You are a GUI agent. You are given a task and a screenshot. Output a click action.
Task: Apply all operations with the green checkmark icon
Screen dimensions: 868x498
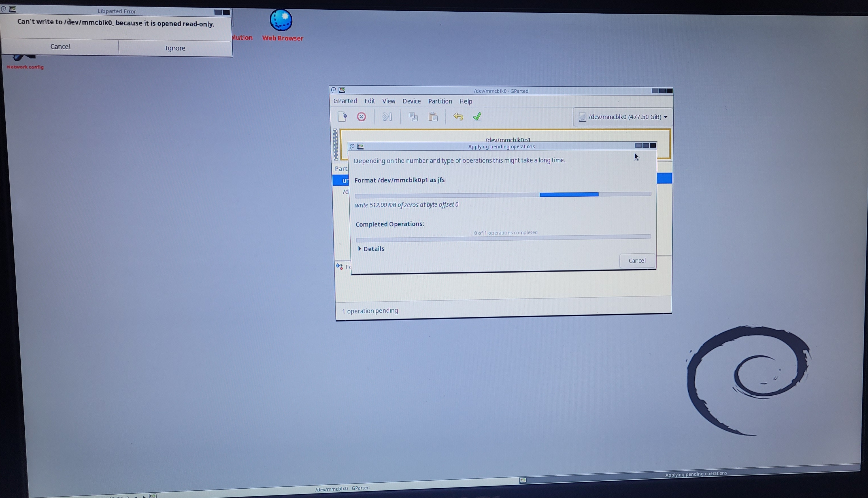(477, 116)
